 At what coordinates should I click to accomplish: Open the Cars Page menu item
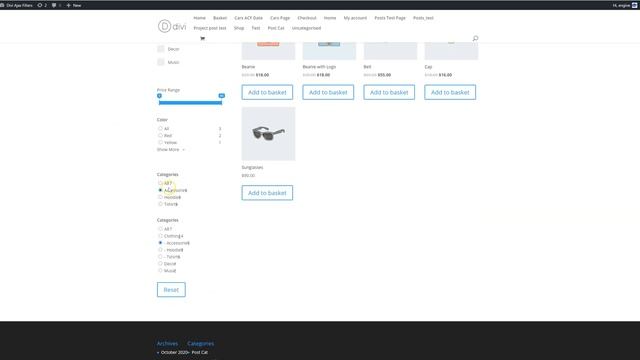click(x=280, y=18)
